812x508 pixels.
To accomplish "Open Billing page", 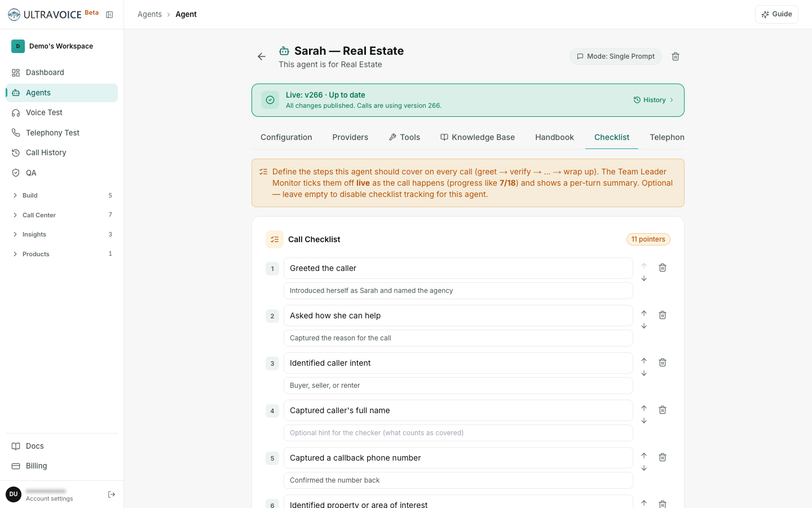I will tap(61, 466).
